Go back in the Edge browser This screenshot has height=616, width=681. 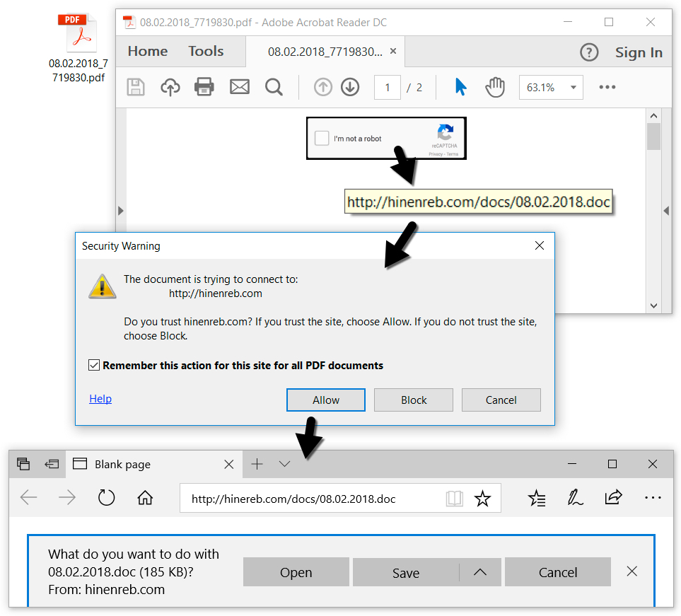[29, 498]
